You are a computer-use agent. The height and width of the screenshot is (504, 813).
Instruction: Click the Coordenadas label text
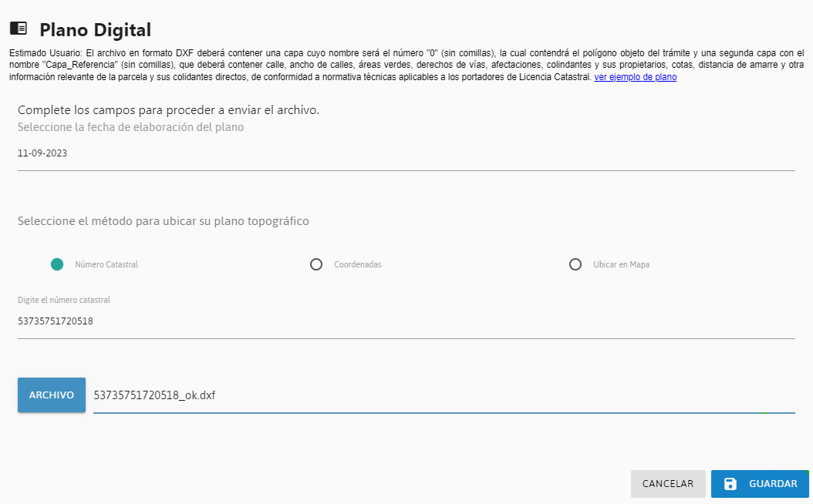(x=358, y=264)
